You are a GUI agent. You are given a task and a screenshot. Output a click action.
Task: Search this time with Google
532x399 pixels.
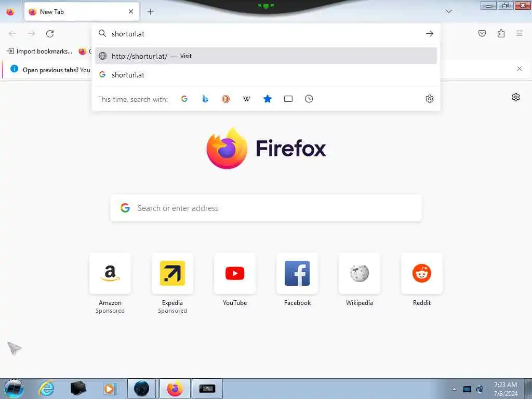[x=184, y=99]
